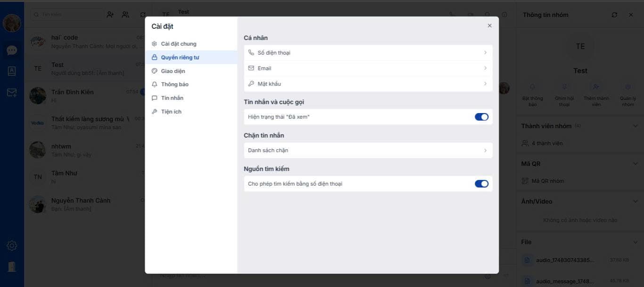The height and width of the screenshot is (287, 644).
Task: Click the Tìm kiếm search field
Action: point(67,15)
